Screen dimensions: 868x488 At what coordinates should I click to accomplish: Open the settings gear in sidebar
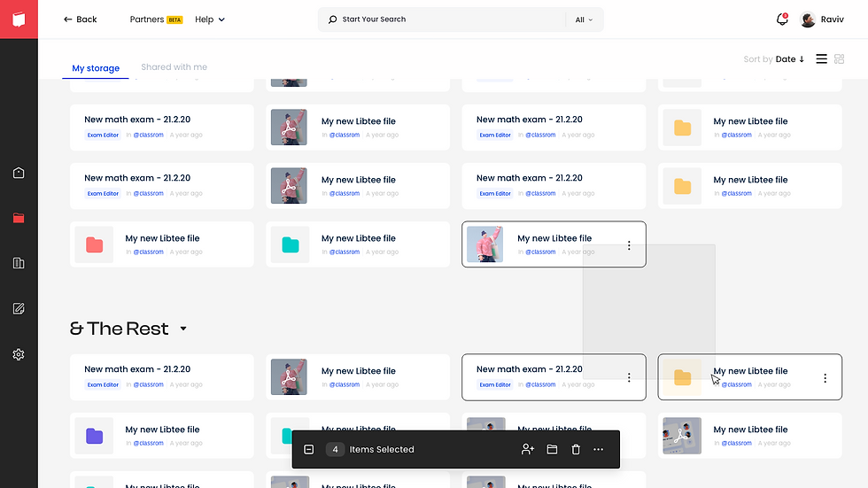(x=19, y=354)
